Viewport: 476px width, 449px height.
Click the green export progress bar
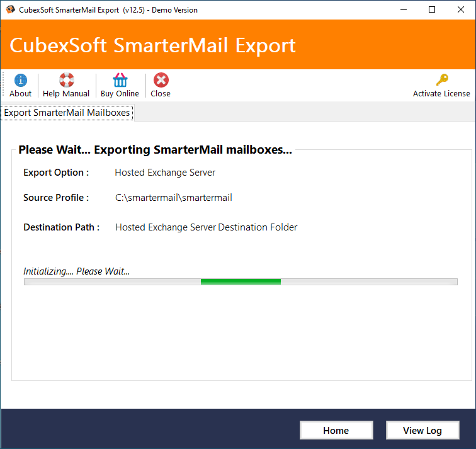click(241, 281)
